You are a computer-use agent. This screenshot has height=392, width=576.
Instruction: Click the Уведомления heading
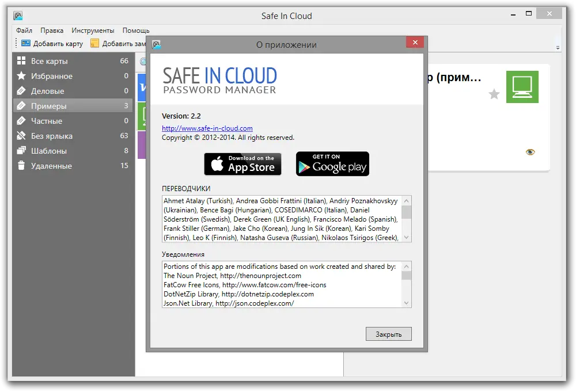183,254
